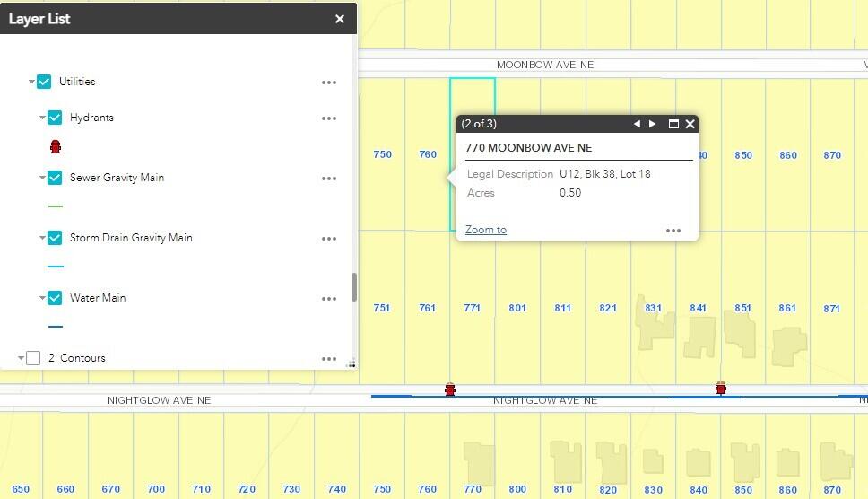
Task: Open options menu for Utilities layer
Action: [x=329, y=83]
